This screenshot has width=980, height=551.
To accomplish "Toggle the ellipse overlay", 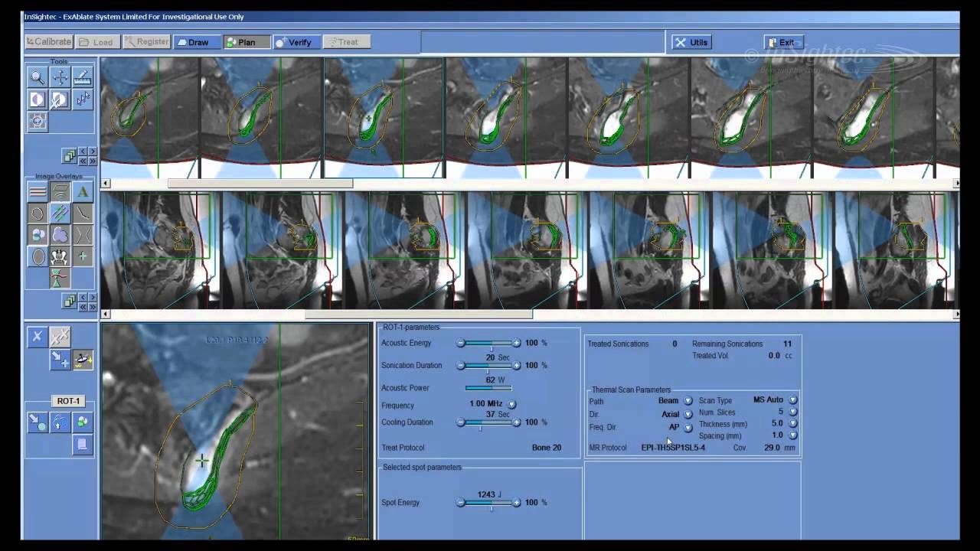I will 37,257.
